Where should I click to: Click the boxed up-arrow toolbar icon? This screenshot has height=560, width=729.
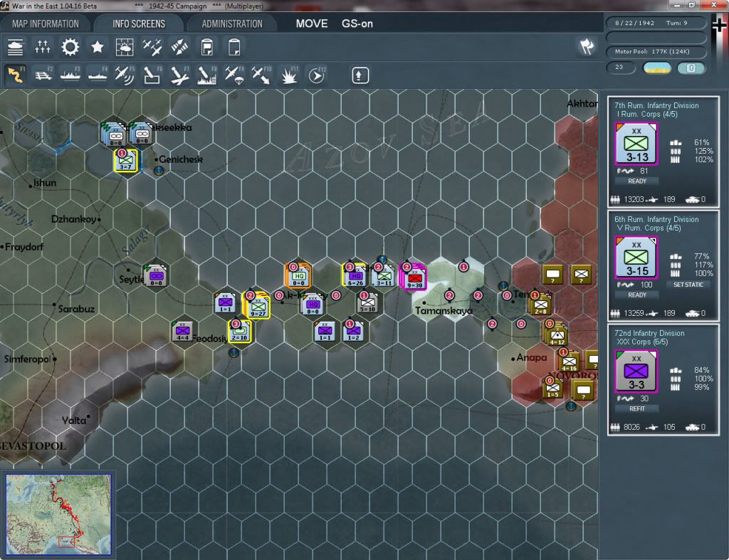(360, 75)
